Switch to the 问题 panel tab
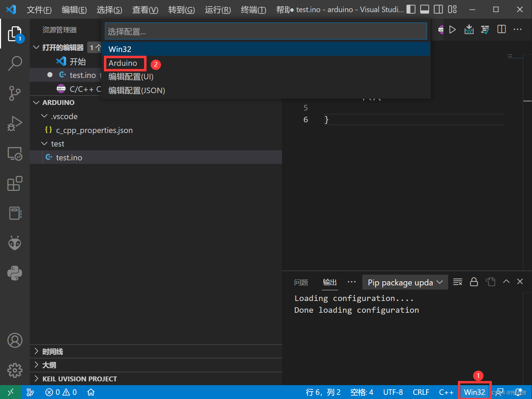 point(301,282)
